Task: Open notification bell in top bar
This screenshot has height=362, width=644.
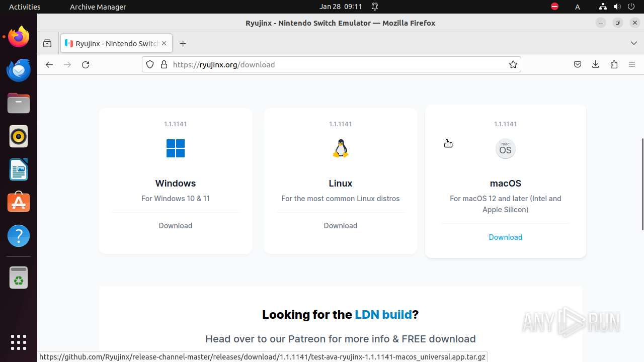Action: click(x=375, y=7)
